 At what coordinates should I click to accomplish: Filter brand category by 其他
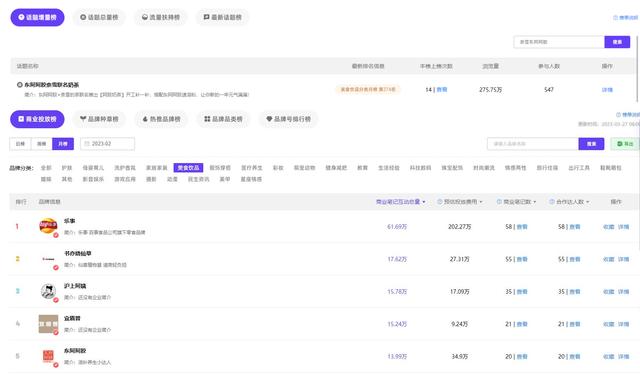tap(67, 179)
